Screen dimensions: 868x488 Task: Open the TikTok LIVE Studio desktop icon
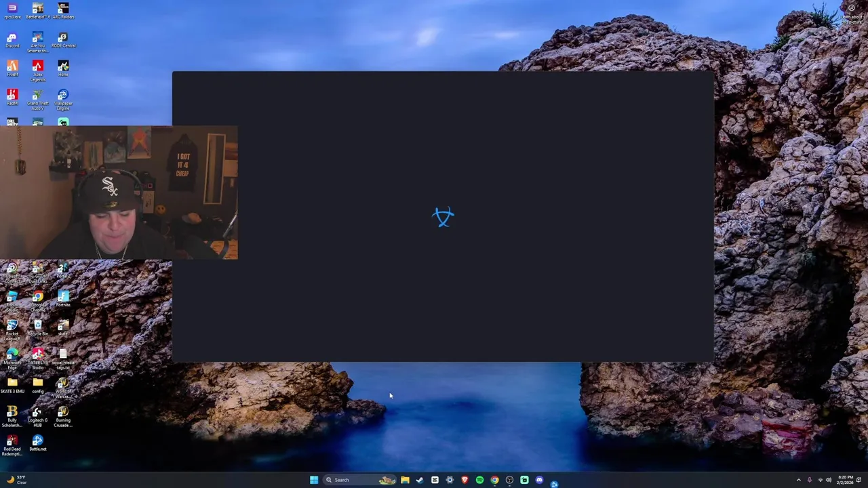(37, 359)
